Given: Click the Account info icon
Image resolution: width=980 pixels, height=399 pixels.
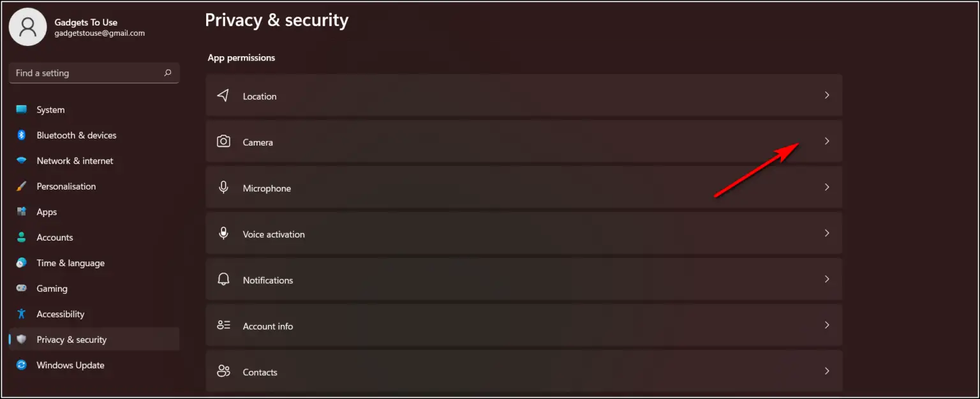Looking at the screenshot, I should [223, 326].
